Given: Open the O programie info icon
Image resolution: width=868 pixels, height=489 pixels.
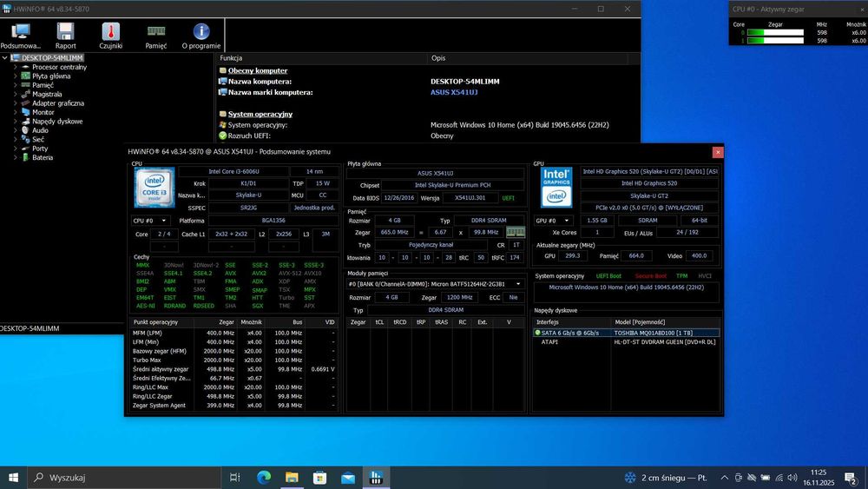Looking at the screenshot, I should [x=201, y=36].
